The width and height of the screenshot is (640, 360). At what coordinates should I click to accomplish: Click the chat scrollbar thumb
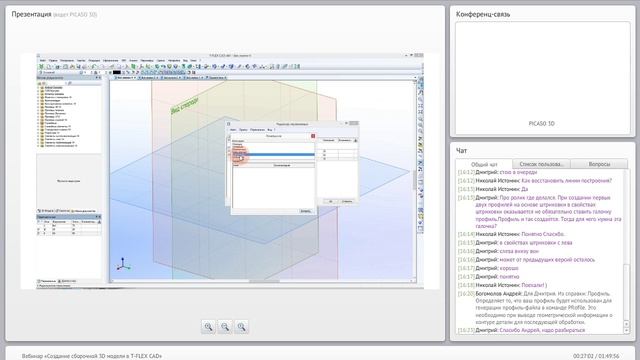click(627, 291)
